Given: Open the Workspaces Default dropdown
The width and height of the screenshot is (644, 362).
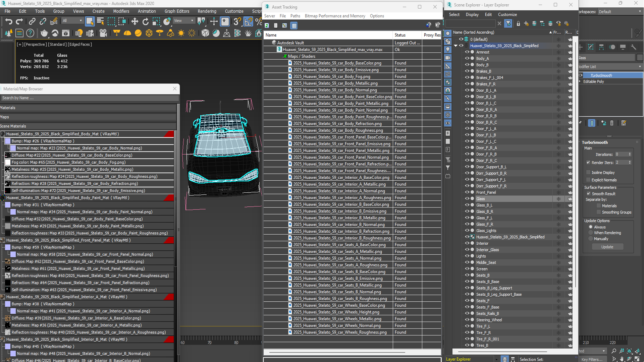Looking at the screenshot, I should click(620, 12).
